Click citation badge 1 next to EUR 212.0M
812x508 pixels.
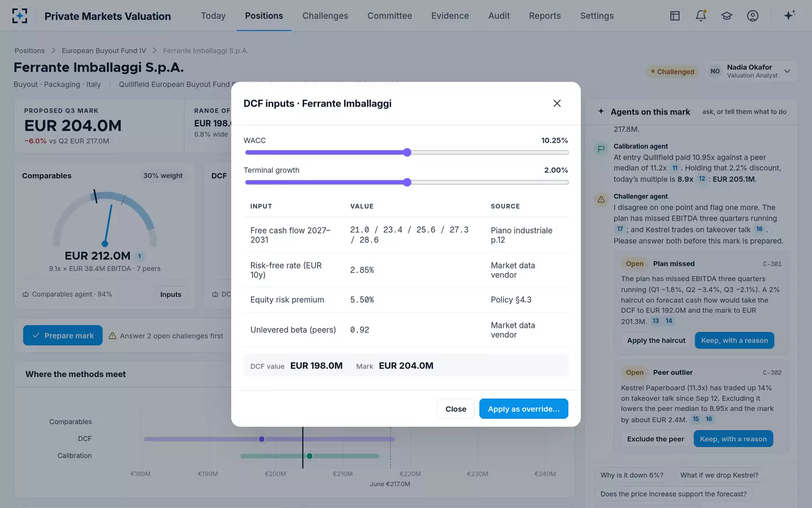139,256
